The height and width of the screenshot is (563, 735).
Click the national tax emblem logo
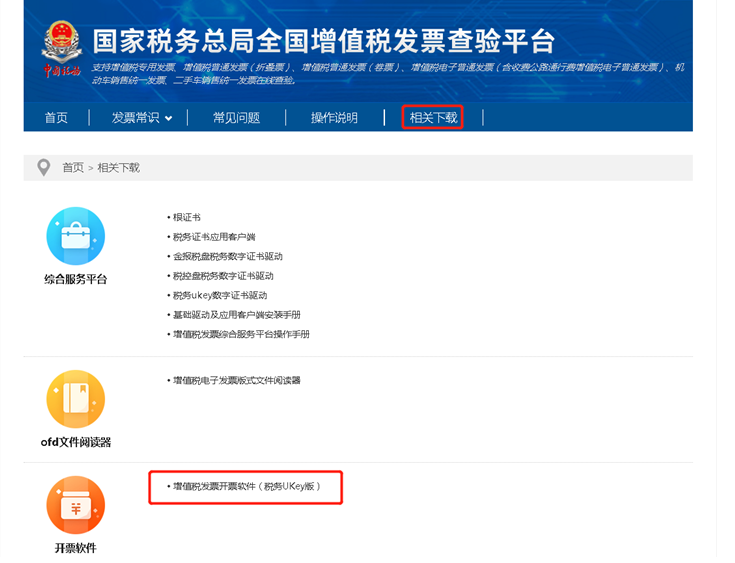coord(62,49)
